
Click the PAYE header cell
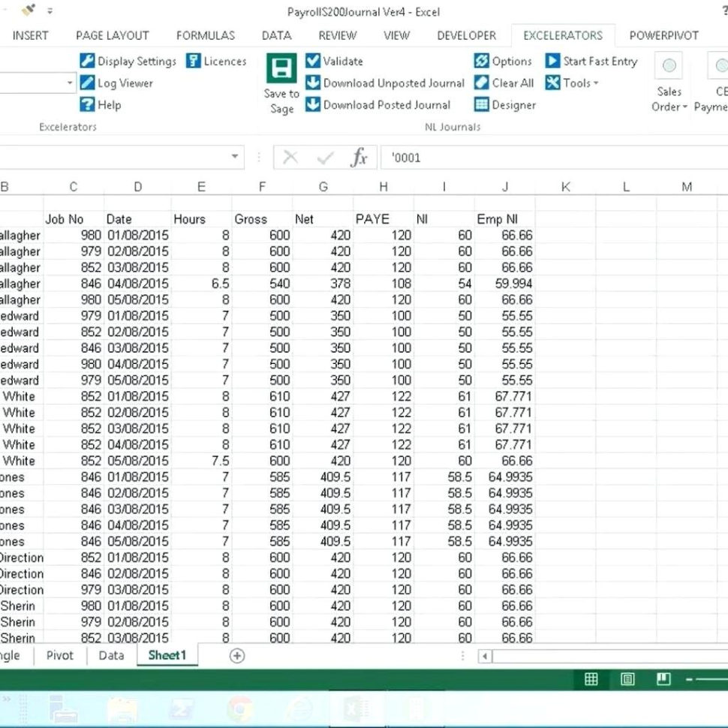click(x=384, y=218)
